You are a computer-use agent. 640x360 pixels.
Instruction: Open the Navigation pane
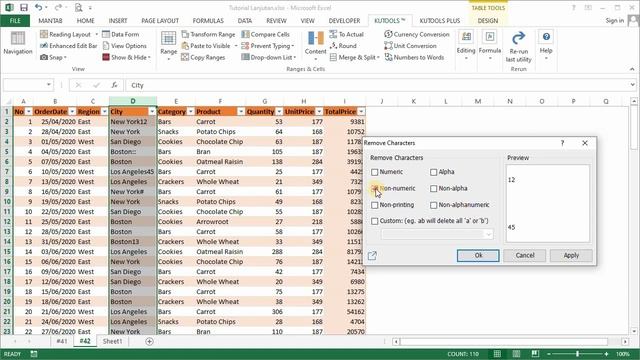click(18, 43)
